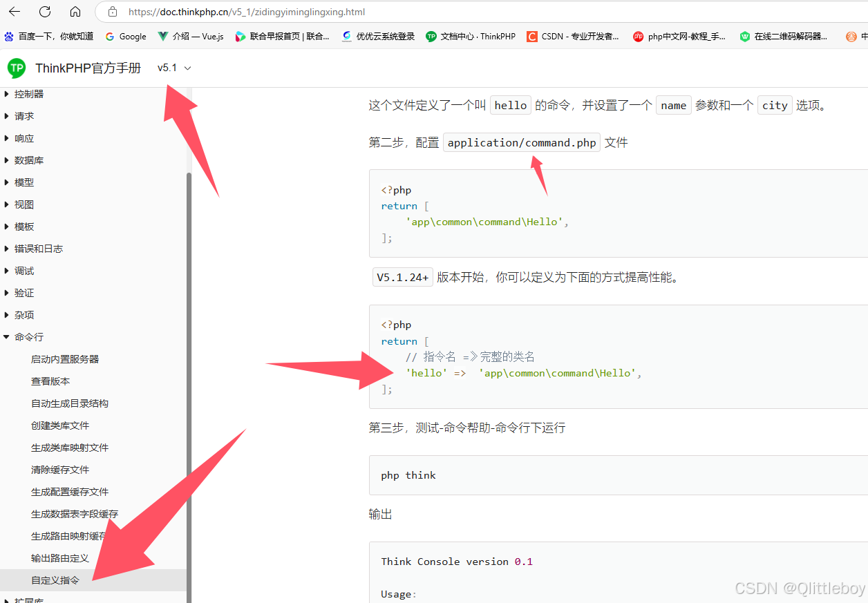
Task: Click the Think Console version 0.1 line
Action: pos(457,562)
